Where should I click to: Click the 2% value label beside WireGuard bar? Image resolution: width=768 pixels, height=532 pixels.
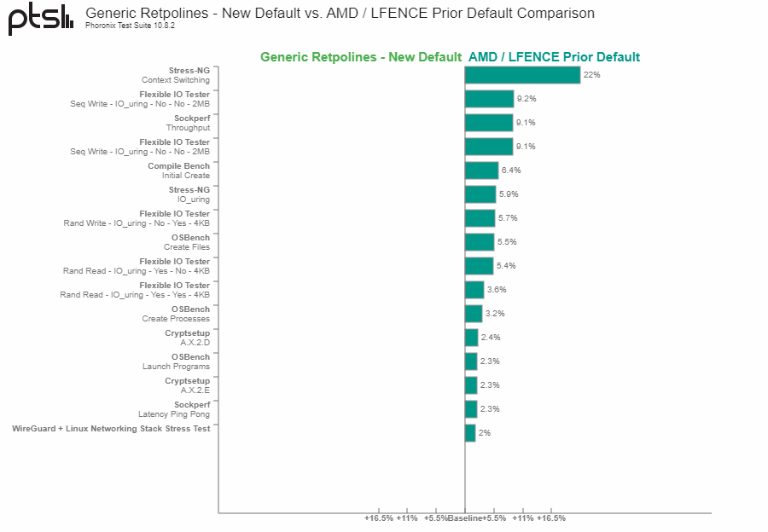[x=485, y=433]
